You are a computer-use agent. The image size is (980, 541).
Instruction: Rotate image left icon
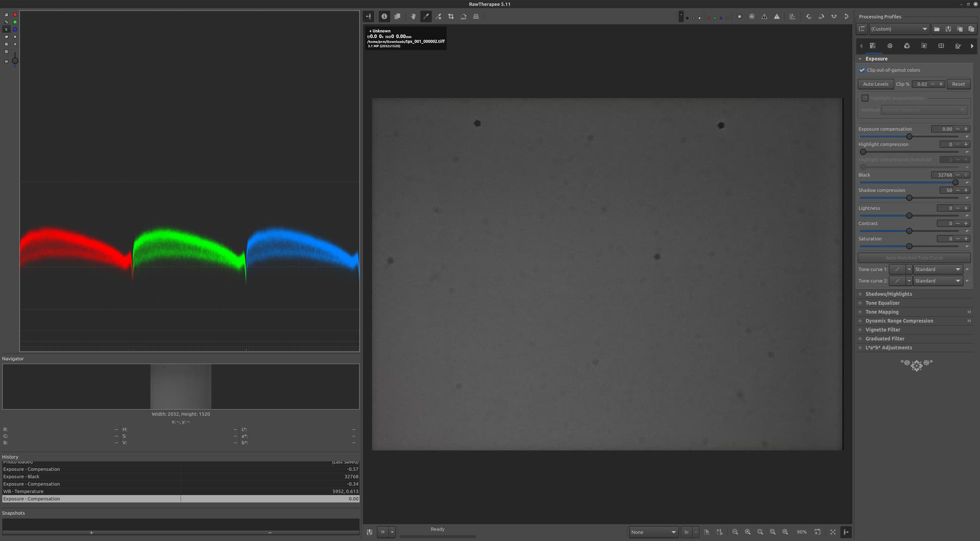[809, 16]
